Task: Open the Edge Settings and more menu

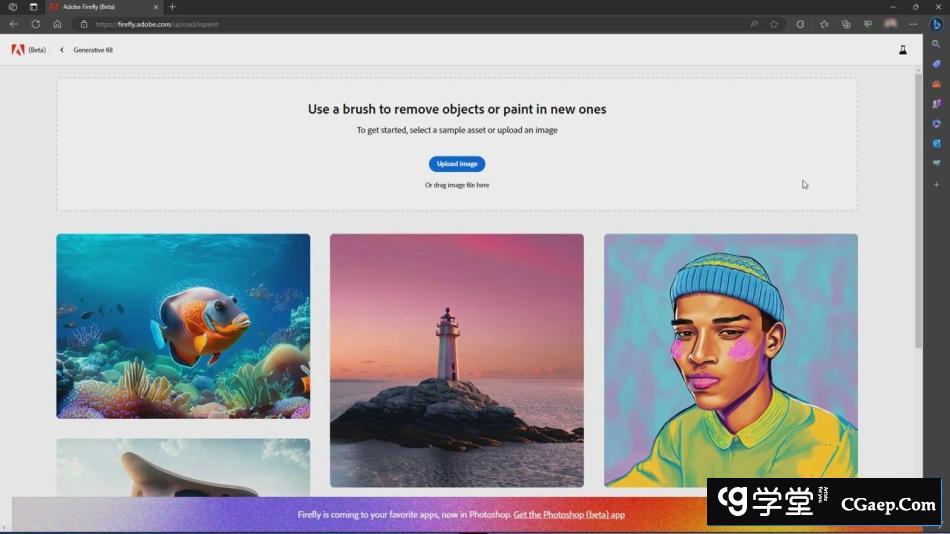Action: (x=913, y=24)
